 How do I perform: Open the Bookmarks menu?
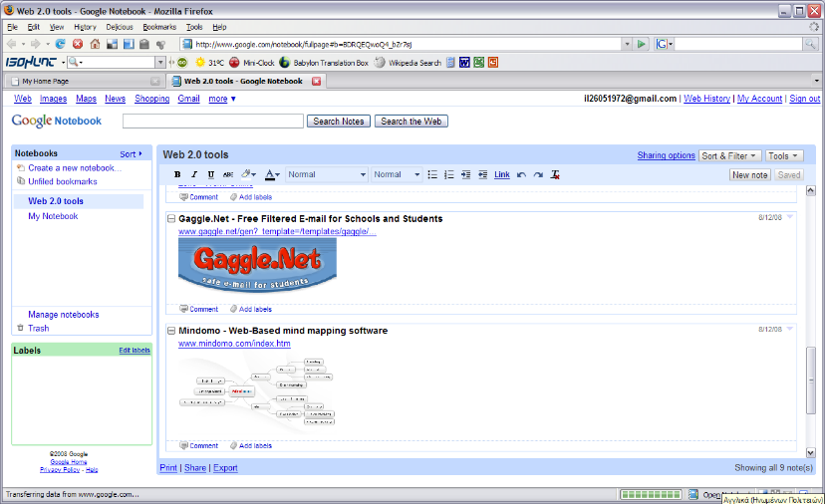(x=159, y=27)
